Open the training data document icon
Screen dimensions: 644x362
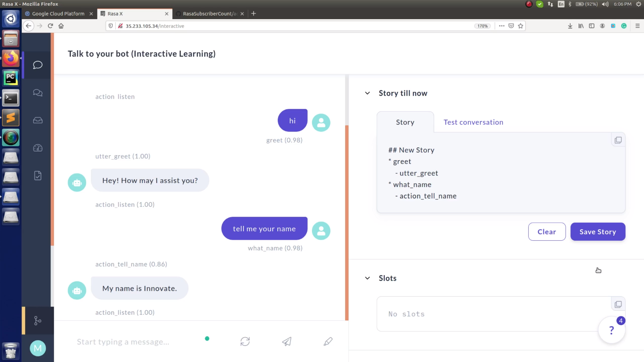[x=37, y=175]
